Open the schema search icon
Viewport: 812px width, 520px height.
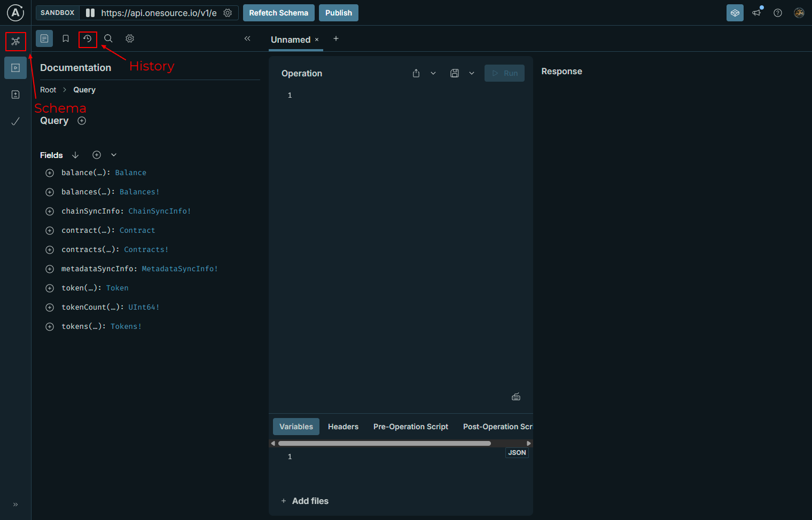[x=108, y=38]
